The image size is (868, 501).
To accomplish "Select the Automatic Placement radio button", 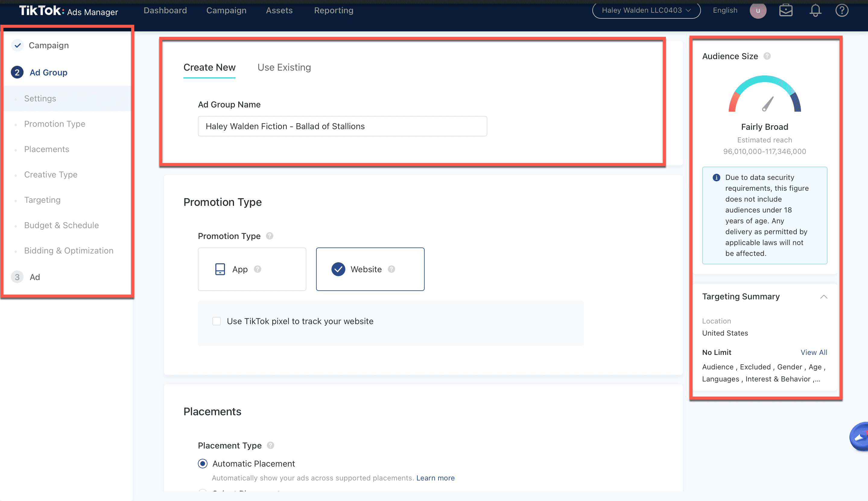I will coord(203,464).
